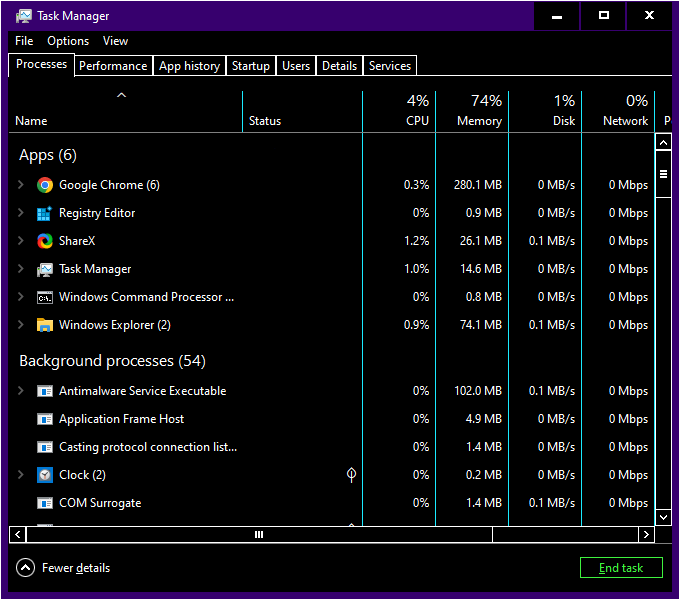This screenshot has height=600, width=680.
Task: Click the End task button
Action: 621,567
